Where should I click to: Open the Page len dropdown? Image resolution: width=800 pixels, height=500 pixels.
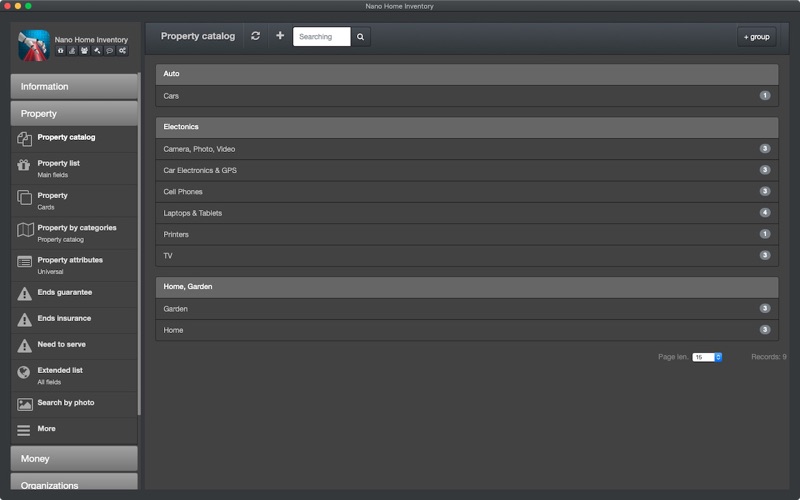pos(707,357)
